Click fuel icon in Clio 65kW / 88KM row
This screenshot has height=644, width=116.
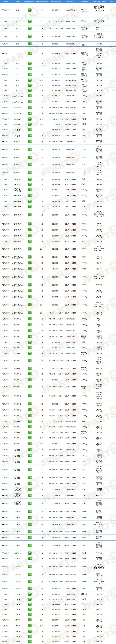coord(30,63)
